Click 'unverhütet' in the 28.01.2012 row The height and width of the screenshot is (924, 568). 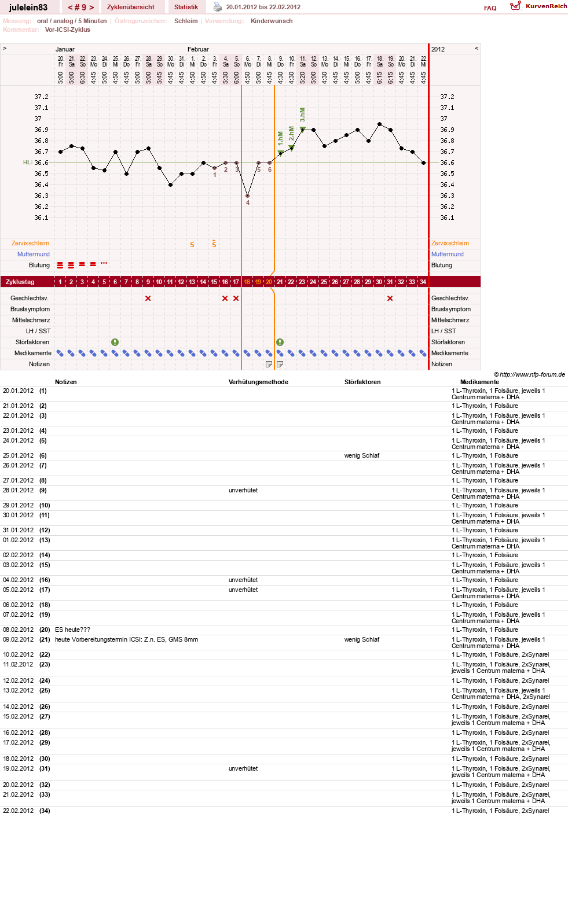click(x=243, y=491)
